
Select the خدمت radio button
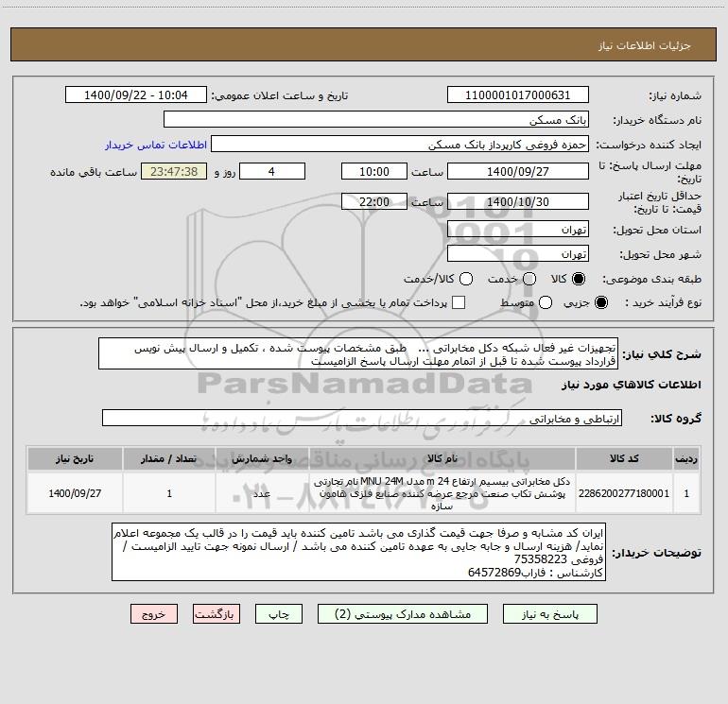(x=529, y=279)
